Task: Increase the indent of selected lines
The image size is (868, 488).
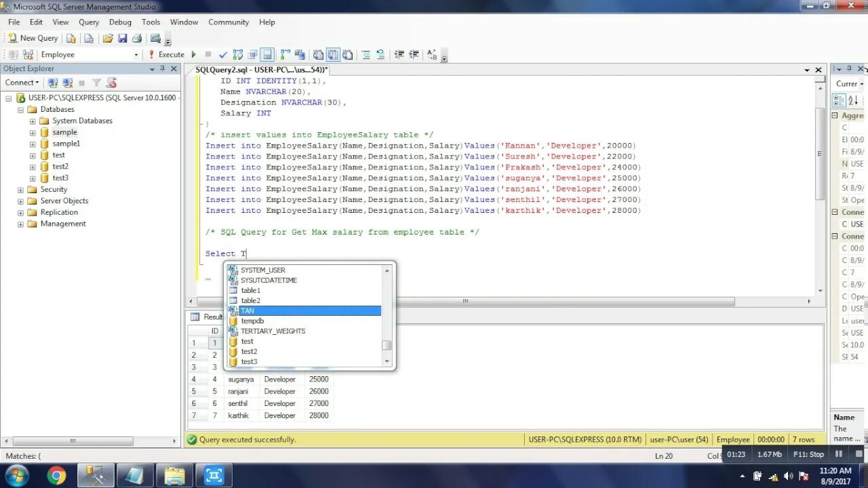Action: point(414,54)
